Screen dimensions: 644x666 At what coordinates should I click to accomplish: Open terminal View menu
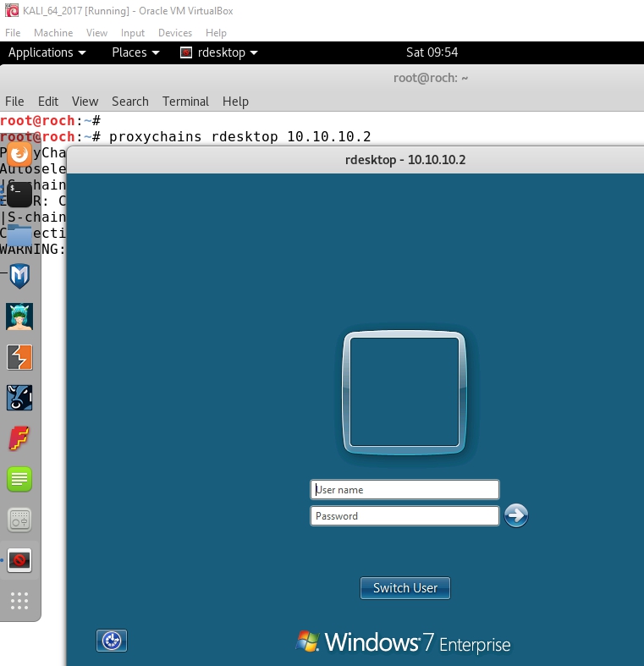pyautogui.click(x=85, y=101)
